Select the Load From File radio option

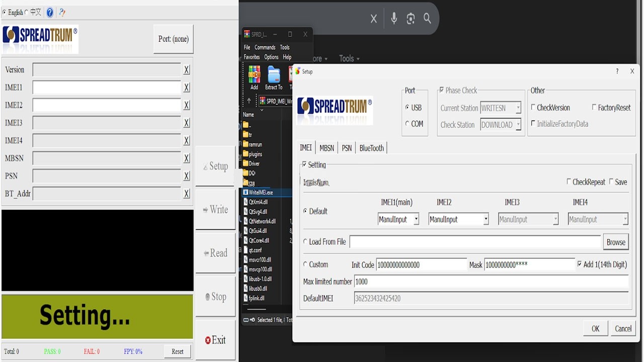pyautogui.click(x=305, y=242)
